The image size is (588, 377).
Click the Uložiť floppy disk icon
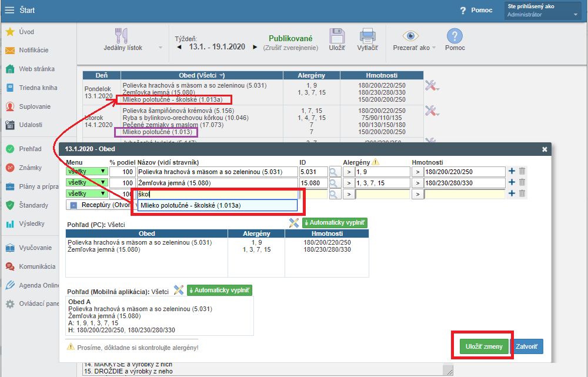pos(337,36)
